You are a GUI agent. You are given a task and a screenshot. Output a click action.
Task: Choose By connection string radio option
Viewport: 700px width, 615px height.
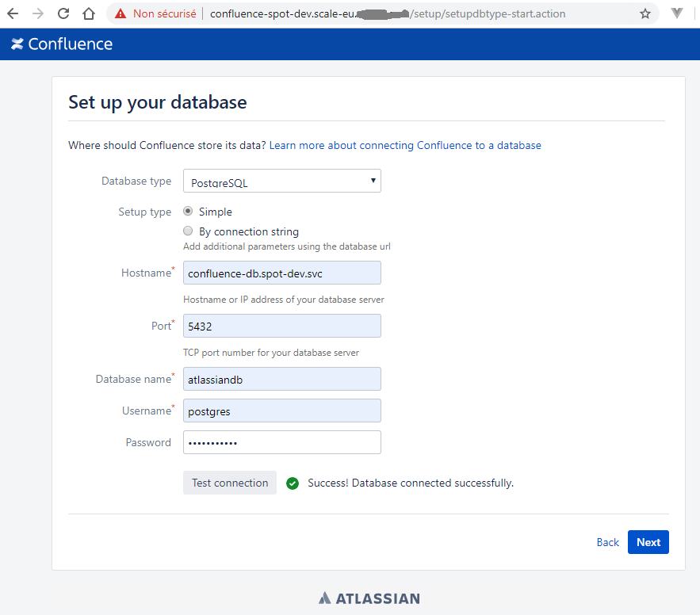point(188,231)
